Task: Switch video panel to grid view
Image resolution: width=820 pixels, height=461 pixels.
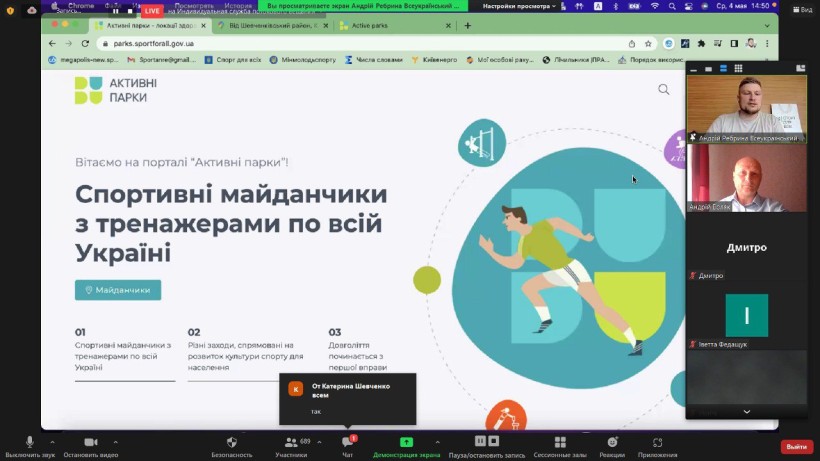Action: click(x=738, y=68)
